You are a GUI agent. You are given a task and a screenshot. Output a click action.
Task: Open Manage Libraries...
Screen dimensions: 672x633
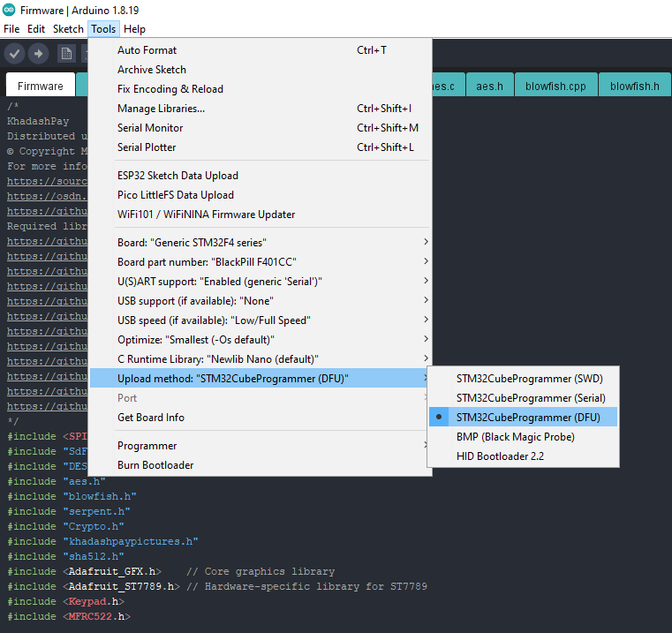coord(260,109)
